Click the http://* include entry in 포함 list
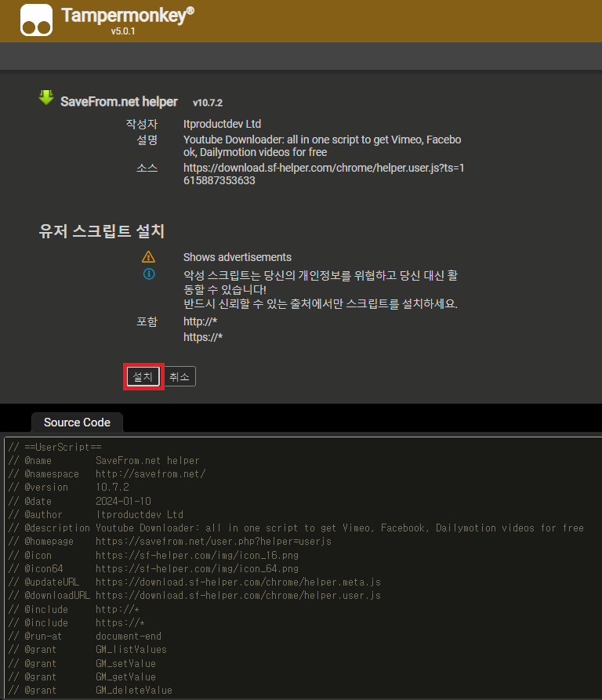Image resolution: width=602 pixels, height=700 pixels. pos(201,321)
